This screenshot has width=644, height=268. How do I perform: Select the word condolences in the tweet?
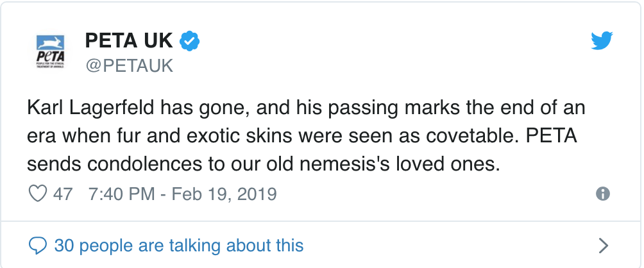(144, 164)
